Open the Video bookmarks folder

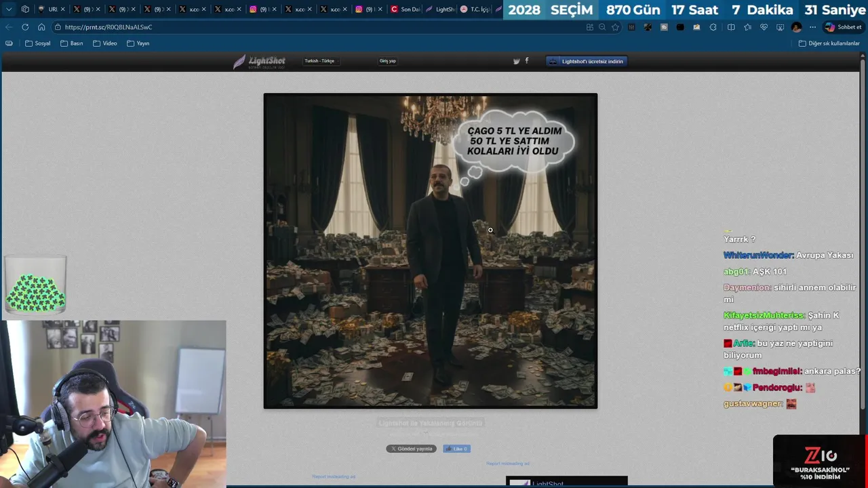105,43
